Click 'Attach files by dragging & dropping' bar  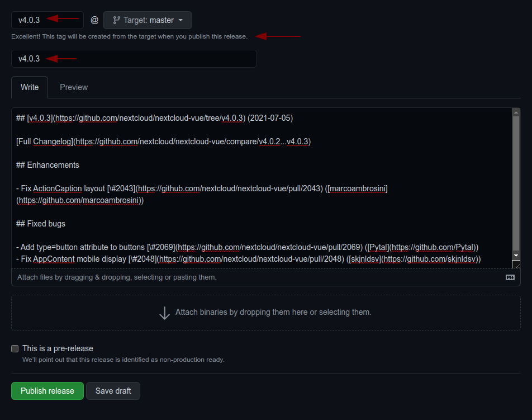pyautogui.click(x=265, y=277)
